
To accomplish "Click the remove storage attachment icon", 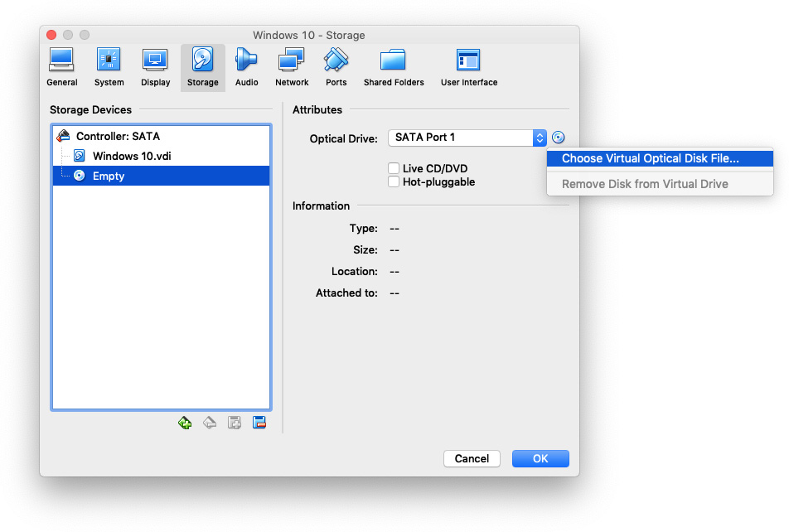I will (x=259, y=423).
